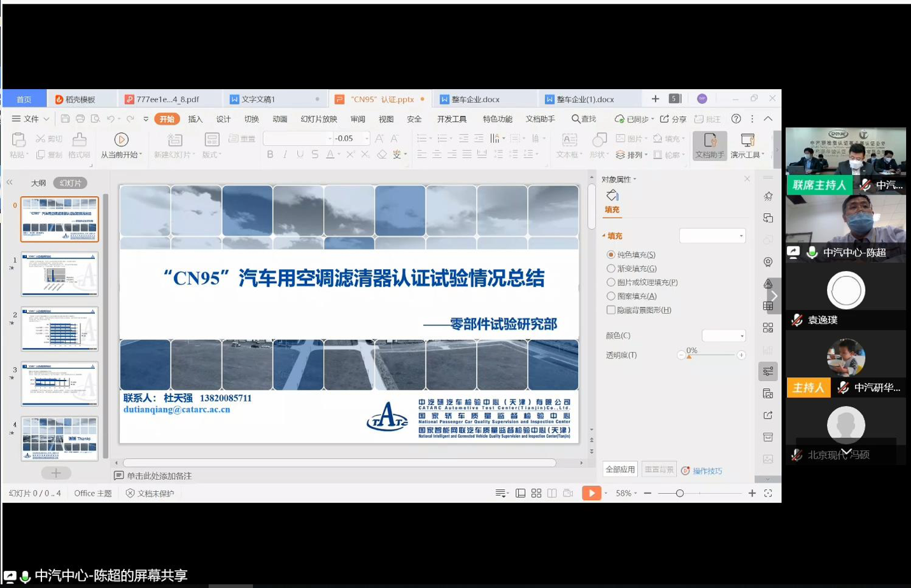911x588 pixels.
Task: Open the 填充 preset dropdown in properties panel
Action: coord(712,236)
